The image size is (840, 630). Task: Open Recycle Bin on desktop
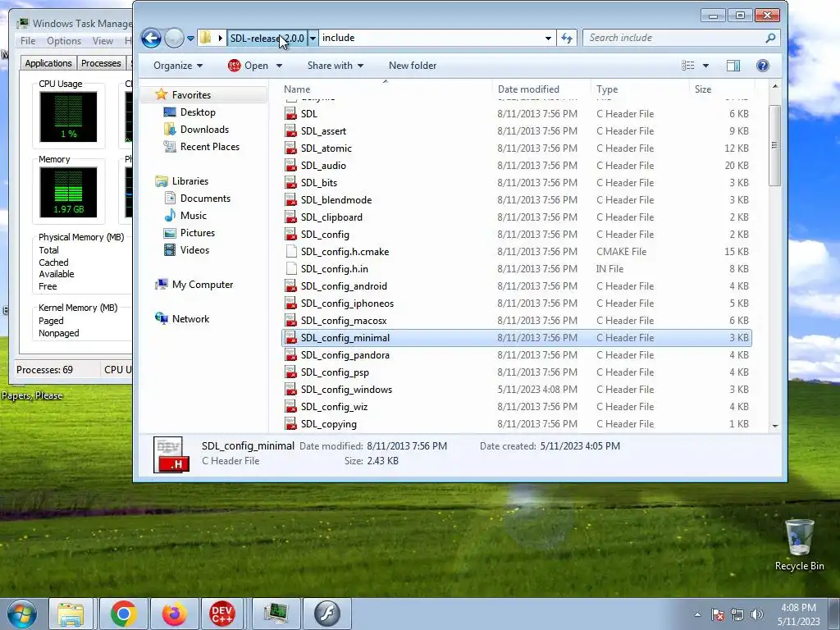click(x=799, y=545)
